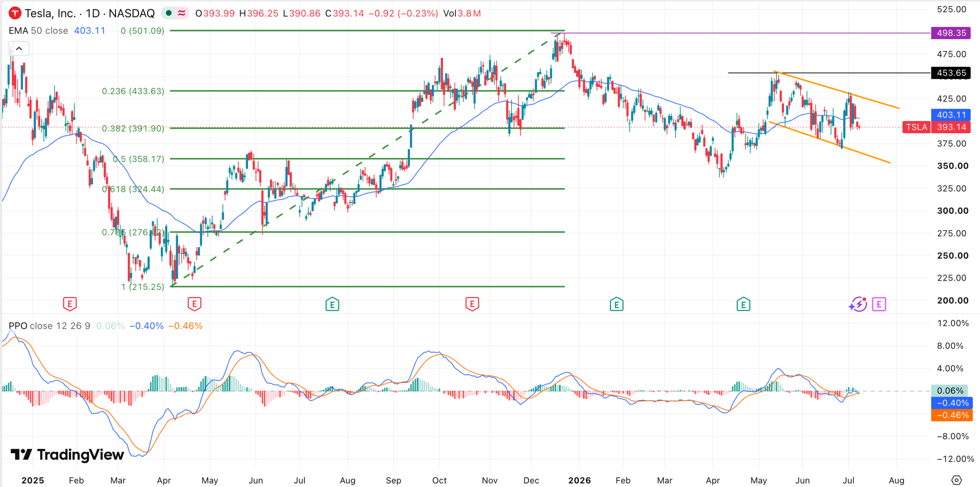Click the 1 (215.25) Fibonacci level label
This screenshot has width=980, height=487.
143,287
